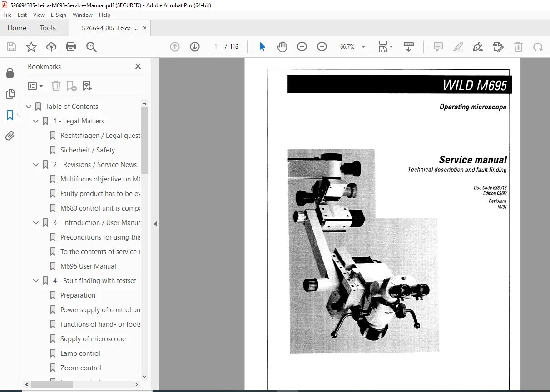Image resolution: width=550 pixels, height=392 pixels.
Task: Open the attachments paperclip panel
Action: (x=10, y=136)
